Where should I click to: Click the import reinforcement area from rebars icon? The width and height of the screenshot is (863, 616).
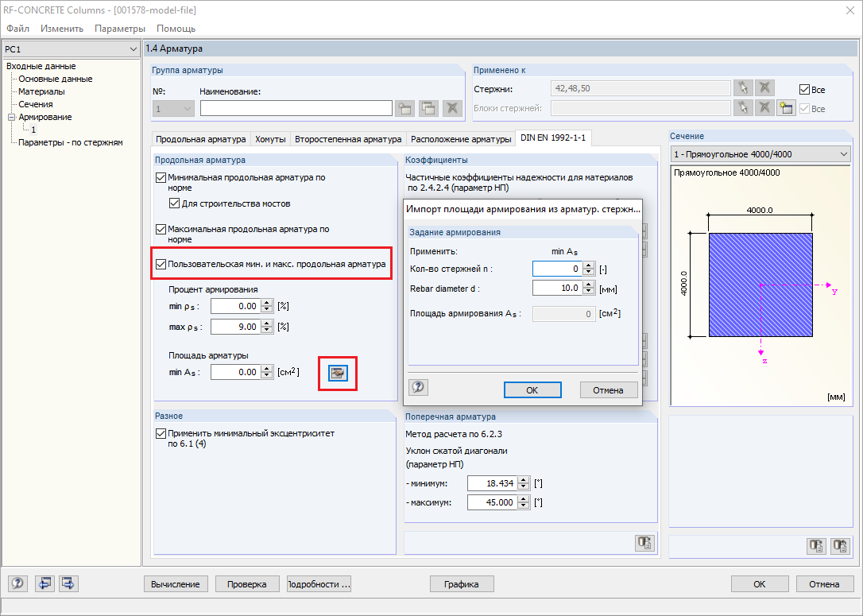pos(338,374)
